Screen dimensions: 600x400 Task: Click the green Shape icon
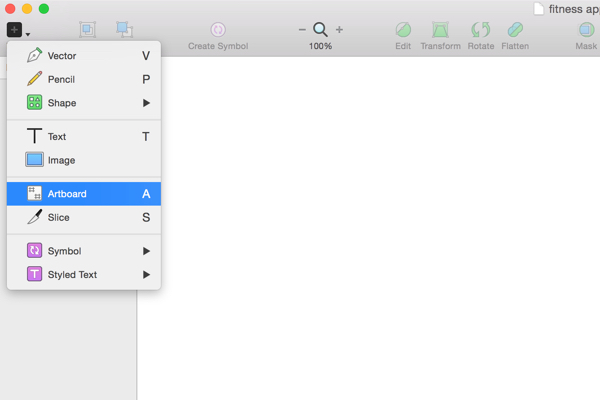point(34,103)
